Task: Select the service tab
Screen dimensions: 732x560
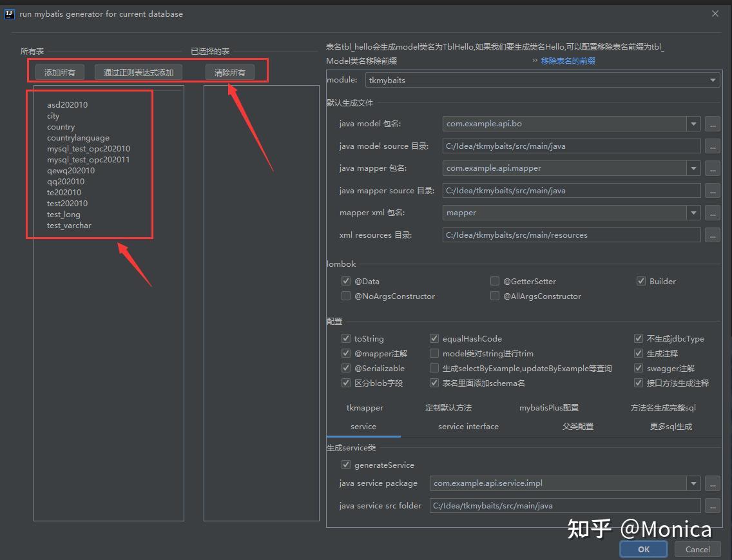Action: 363,427
